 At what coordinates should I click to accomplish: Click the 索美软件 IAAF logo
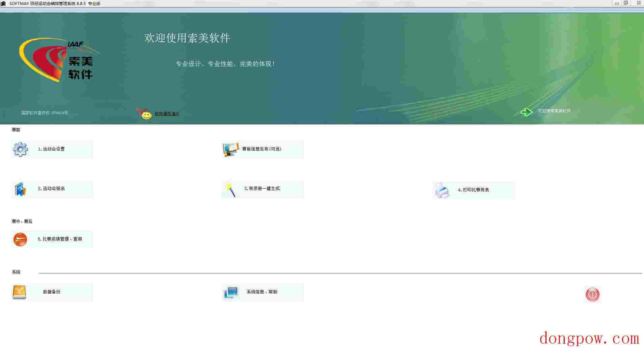59,60
